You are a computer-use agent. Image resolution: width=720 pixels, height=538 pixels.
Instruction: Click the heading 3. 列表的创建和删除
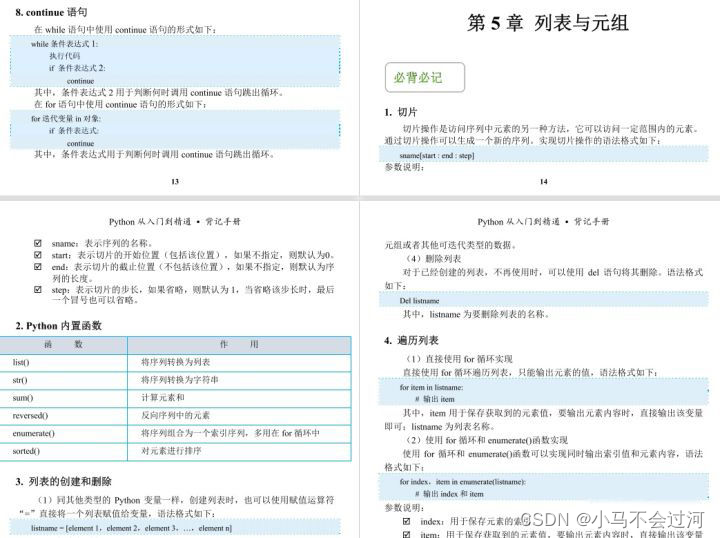coord(63,482)
